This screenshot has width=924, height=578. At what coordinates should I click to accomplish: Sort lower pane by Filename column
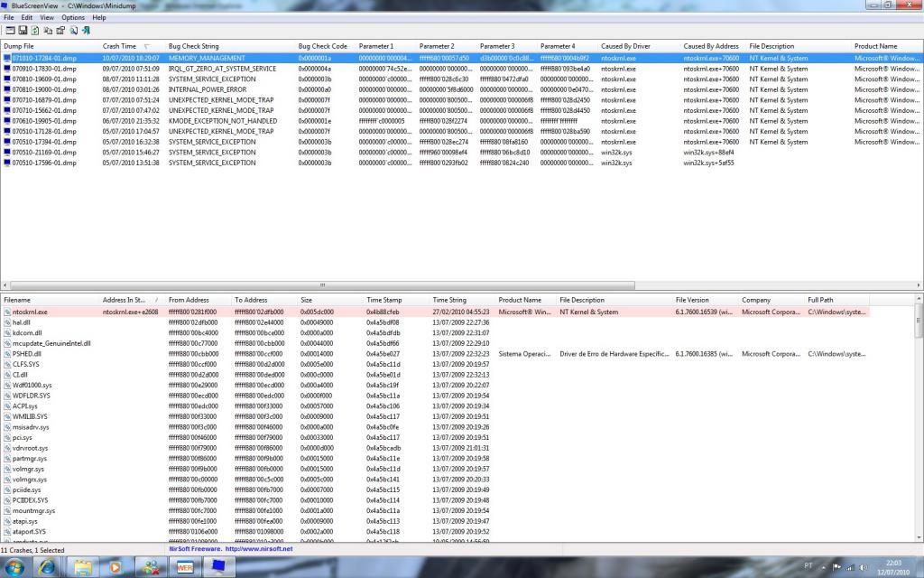[x=50, y=300]
